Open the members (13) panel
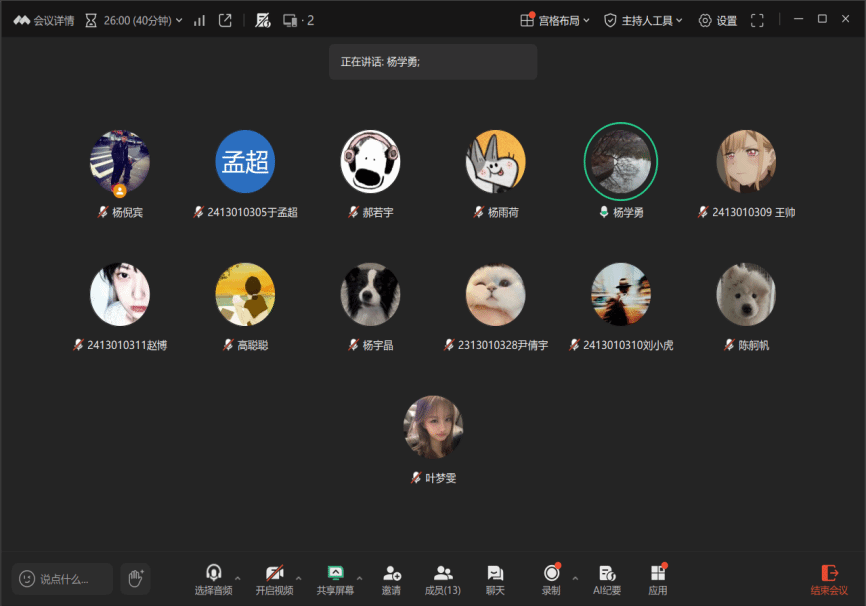This screenshot has width=866, height=606. click(x=443, y=579)
